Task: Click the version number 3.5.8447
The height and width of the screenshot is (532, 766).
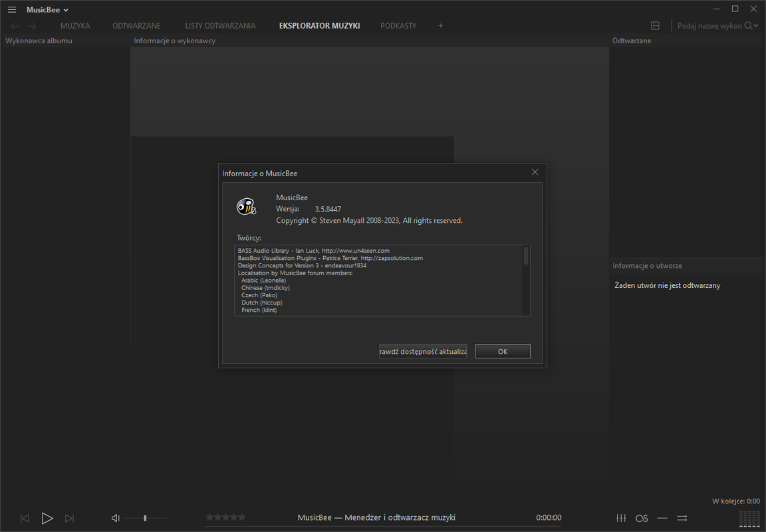Action: pos(328,209)
